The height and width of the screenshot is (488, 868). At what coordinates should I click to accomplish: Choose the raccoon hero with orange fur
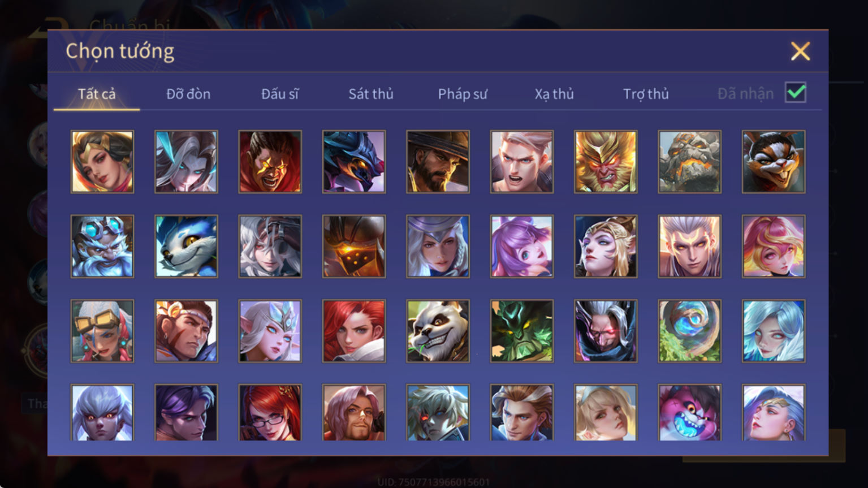click(774, 162)
